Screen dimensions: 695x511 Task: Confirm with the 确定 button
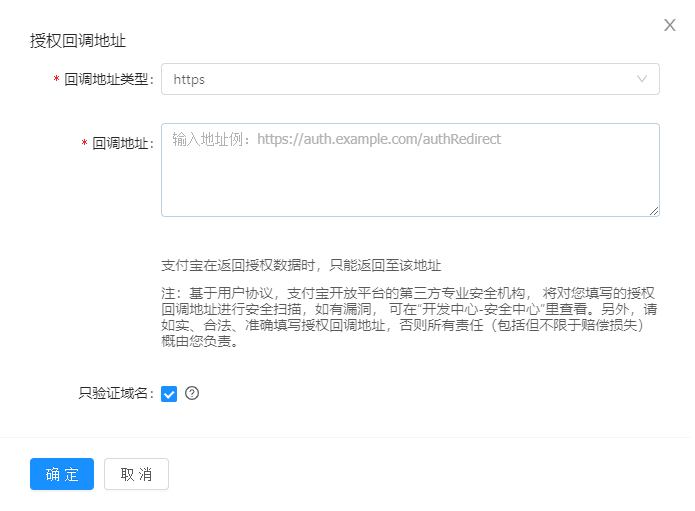tap(62, 474)
